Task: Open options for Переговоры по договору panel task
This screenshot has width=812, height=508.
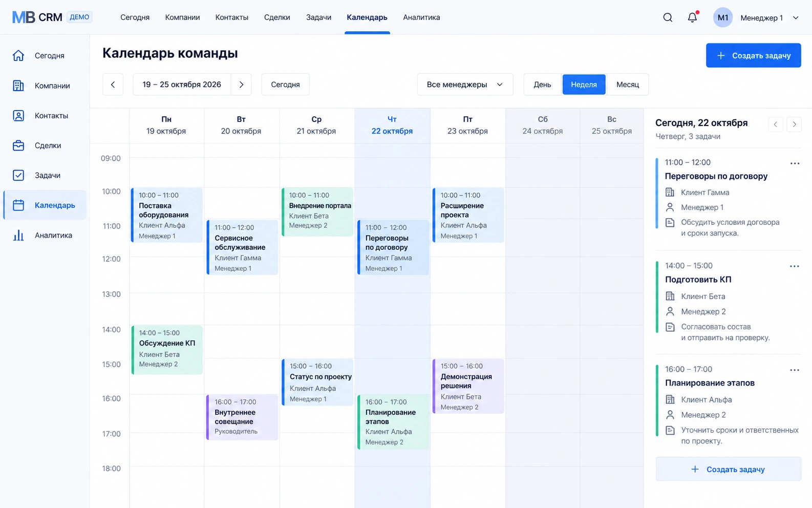Action: [x=795, y=163]
